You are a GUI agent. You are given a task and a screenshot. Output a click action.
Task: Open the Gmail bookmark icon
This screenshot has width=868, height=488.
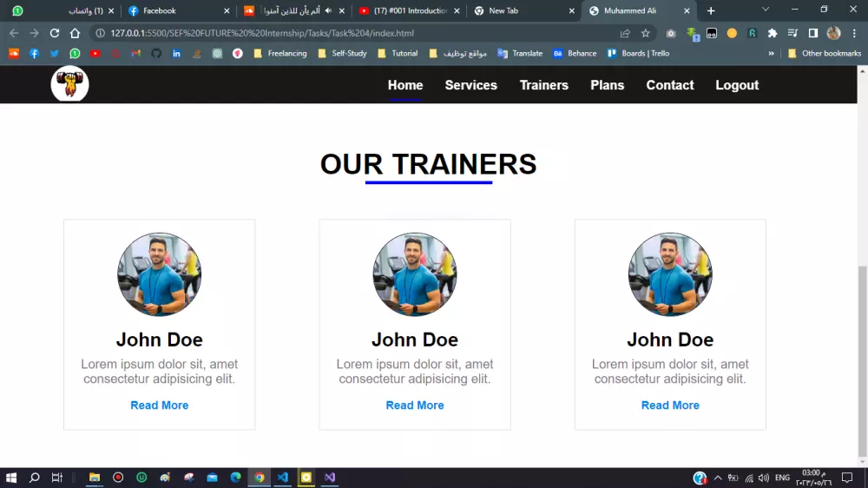tap(135, 54)
